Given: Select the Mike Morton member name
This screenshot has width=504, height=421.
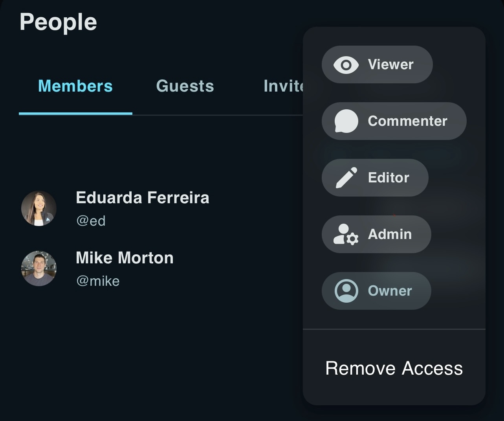Looking at the screenshot, I should pyautogui.click(x=125, y=258).
